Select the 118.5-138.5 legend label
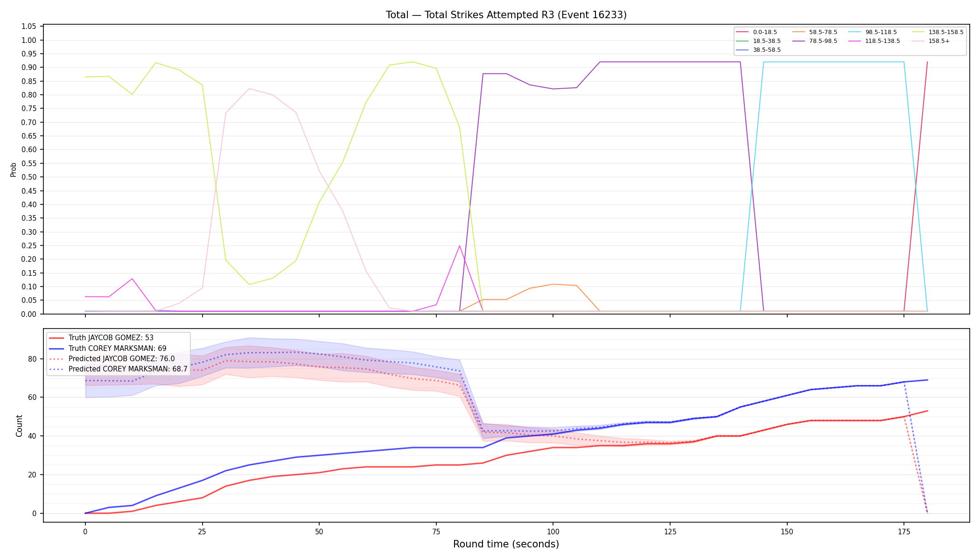This screenshot has width=980, height=560. (x=882, y=41)
